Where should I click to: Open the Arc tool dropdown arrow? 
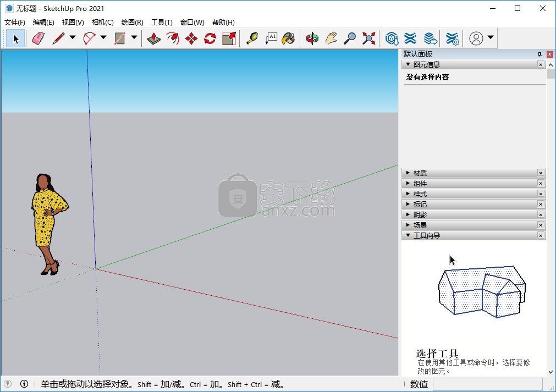coord(103,37)
